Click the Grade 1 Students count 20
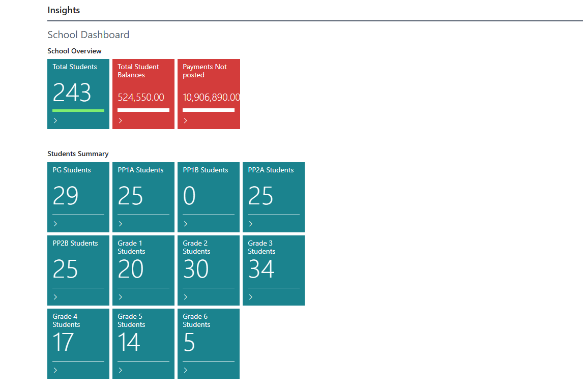Image resolution: width=583 pixels, height=392 pixels. (131, 268)
